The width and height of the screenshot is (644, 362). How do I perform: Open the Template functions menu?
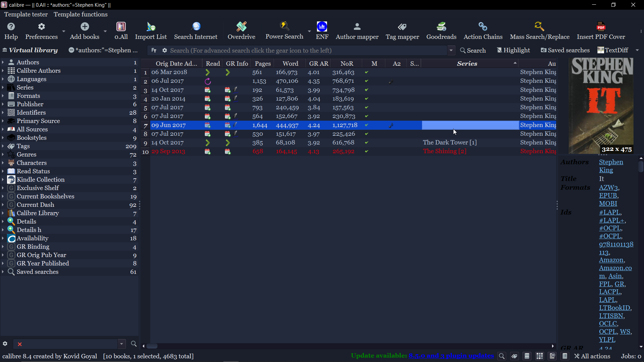click(x=80, y=14)
